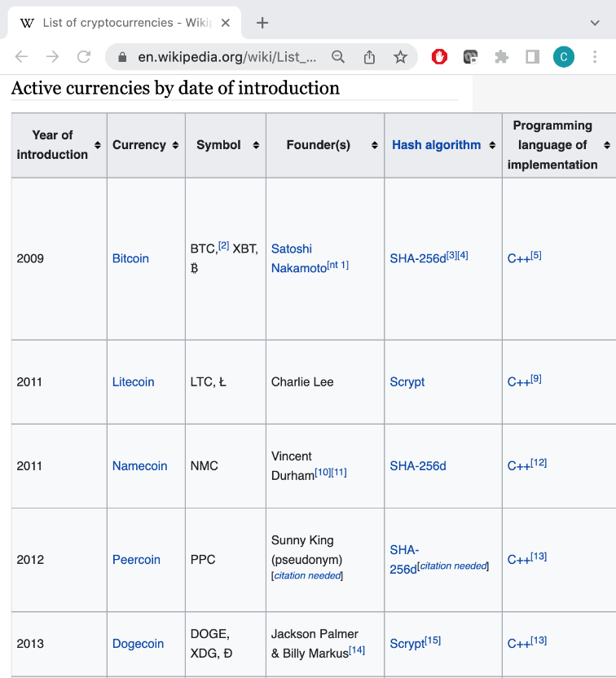
Task: Open citation [9] after Litecoin C++
Action: [x=535, y=379]
